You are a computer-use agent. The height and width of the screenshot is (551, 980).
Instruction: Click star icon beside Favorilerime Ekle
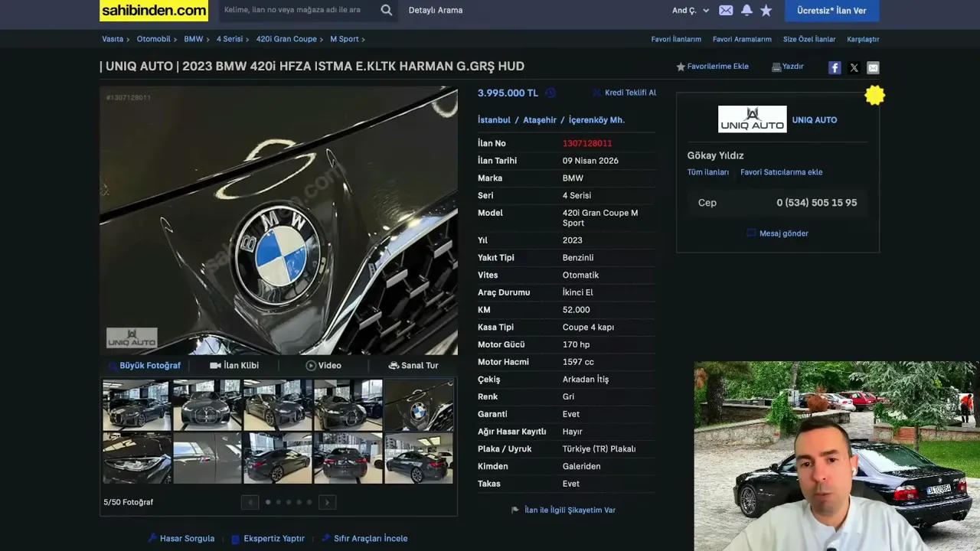click(681, 67)
